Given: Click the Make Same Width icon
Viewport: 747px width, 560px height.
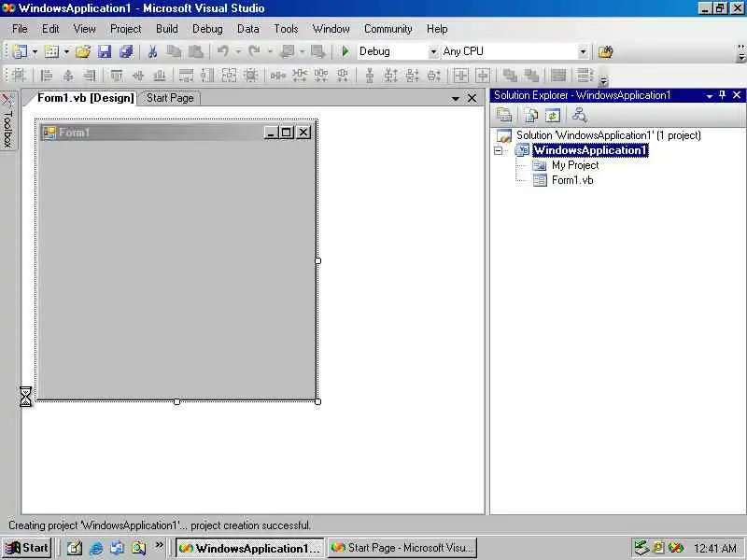Looking at the screenshot, I should [x=186, y=76].
